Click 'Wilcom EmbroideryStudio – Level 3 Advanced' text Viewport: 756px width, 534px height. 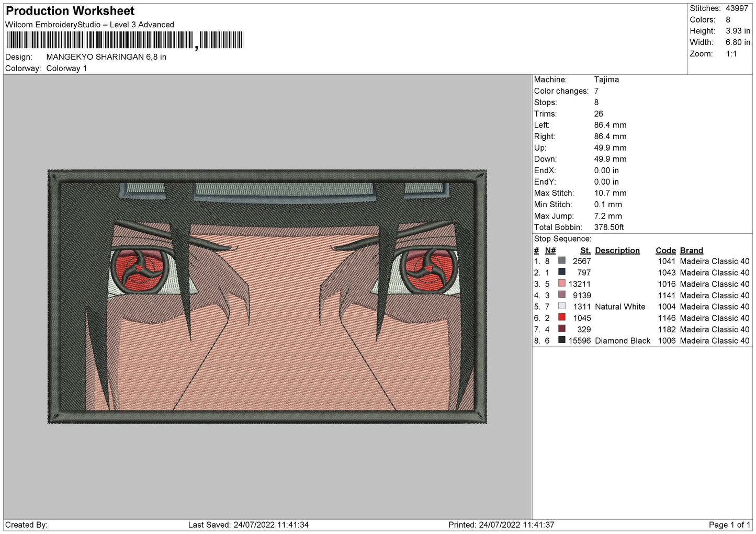coord(89,25)
